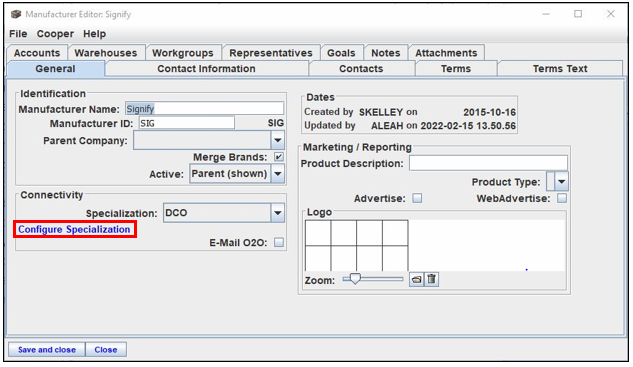Open the Active Parent (shown) dropdown
This screenshot has height=367, width=633.
(x=278, y=174)
